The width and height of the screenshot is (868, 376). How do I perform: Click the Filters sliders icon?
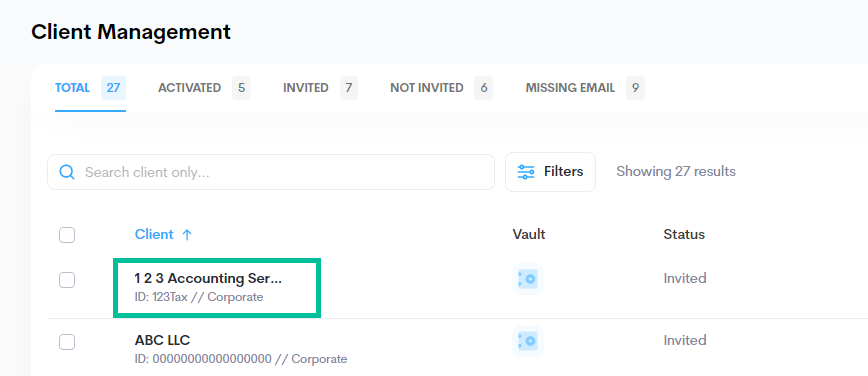pos(526,172)
